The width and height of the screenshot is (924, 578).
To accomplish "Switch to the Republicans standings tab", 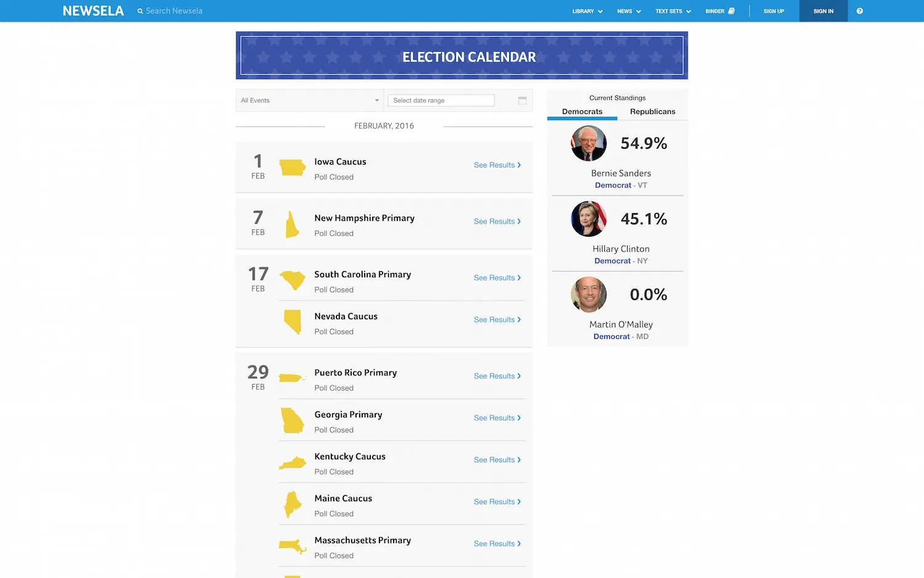I will (x=652, y=112).
